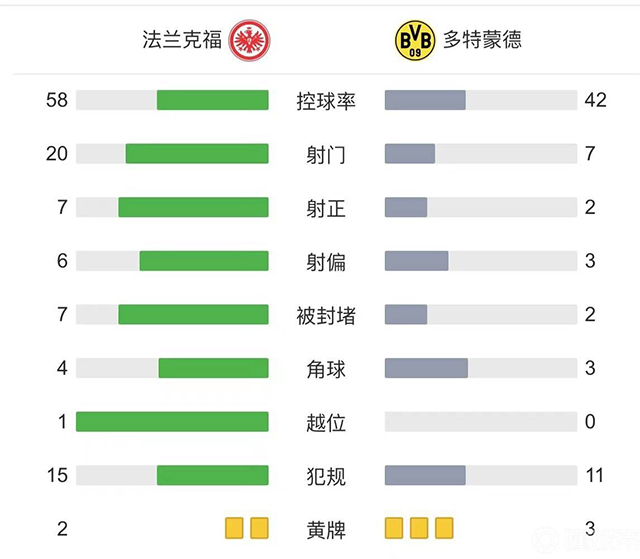
Task: Click the Eintracht Frankfurt eagle logo
Action: pos(252,40)
